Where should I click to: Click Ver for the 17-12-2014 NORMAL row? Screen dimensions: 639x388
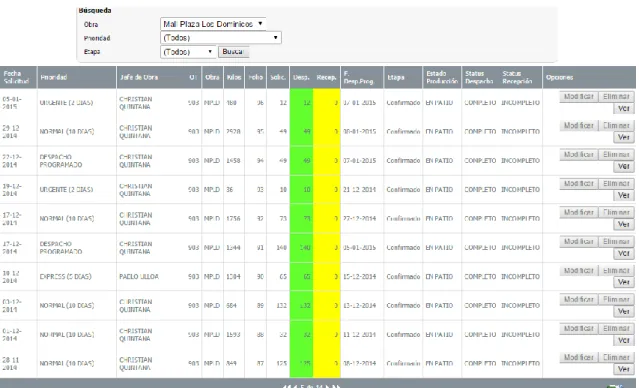[624, 224]
